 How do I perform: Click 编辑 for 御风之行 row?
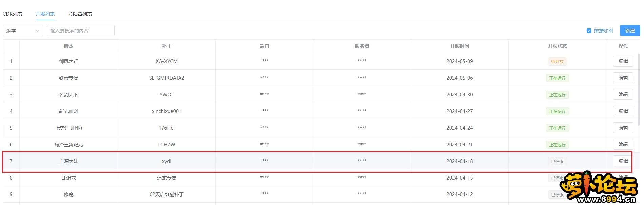(623, 61)
